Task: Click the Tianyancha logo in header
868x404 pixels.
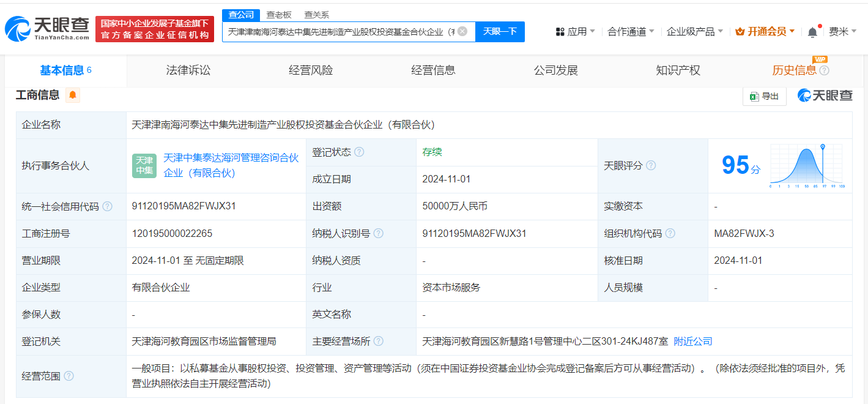Action: pos(47,29)
